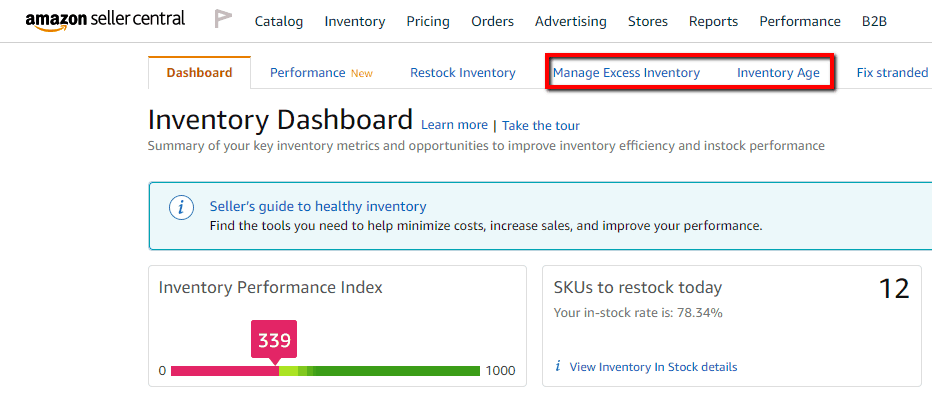Click the 339 score marker badge
932x393 pixels.
pos(274,342)
